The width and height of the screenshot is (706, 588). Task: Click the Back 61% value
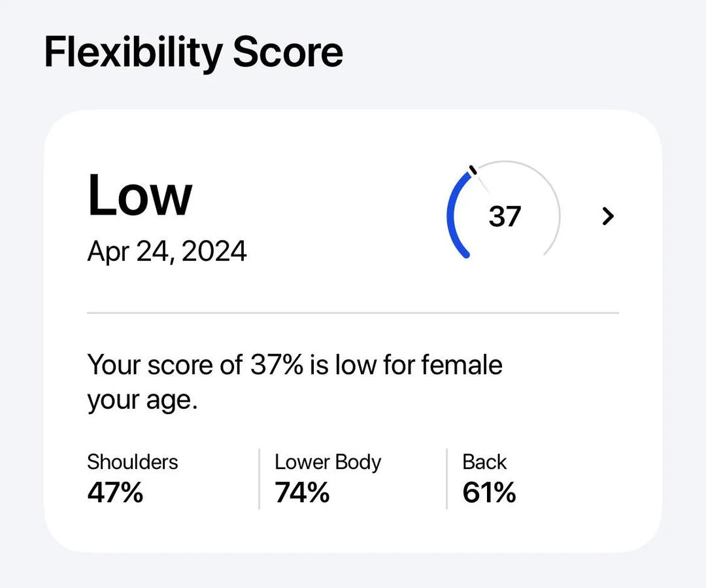(x=490, y=494)
